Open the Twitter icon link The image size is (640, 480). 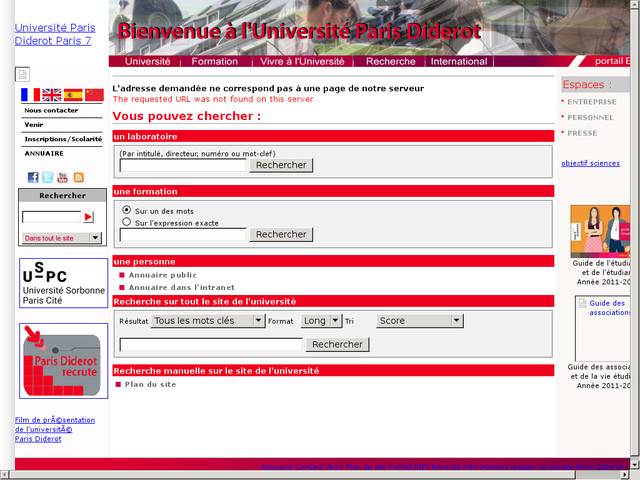[x=48, y=177]
